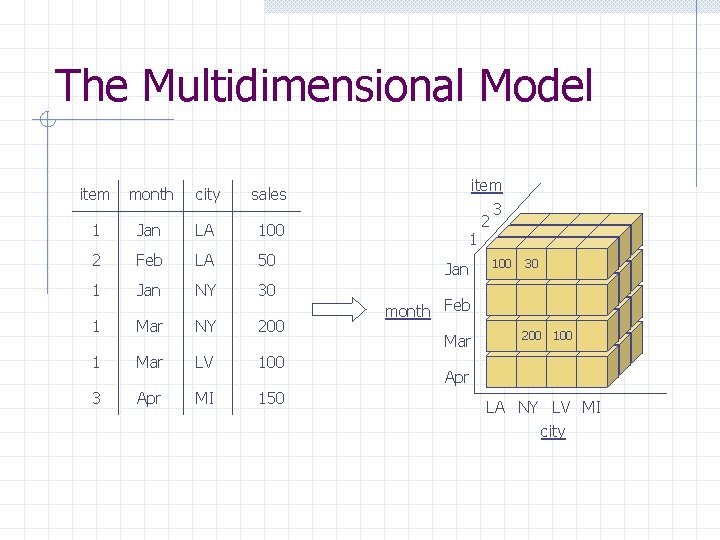Click sales value 50 in the table
The image size is (720, 540).
(266, 260)
